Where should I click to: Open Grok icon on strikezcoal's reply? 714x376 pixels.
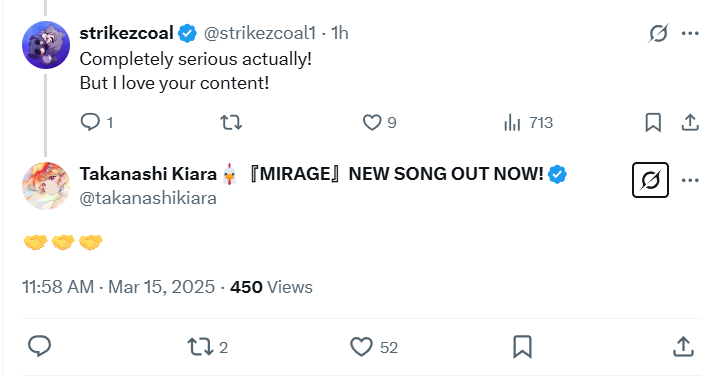click(658, 33)
